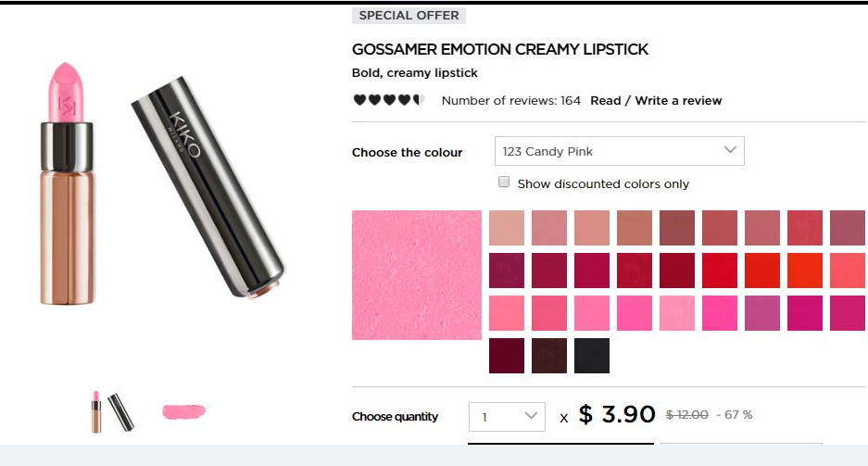The width and height of the screenshot is (868, 466).
Task: Select the purple-mauve swatch in third row
Action: pos(762,313)
